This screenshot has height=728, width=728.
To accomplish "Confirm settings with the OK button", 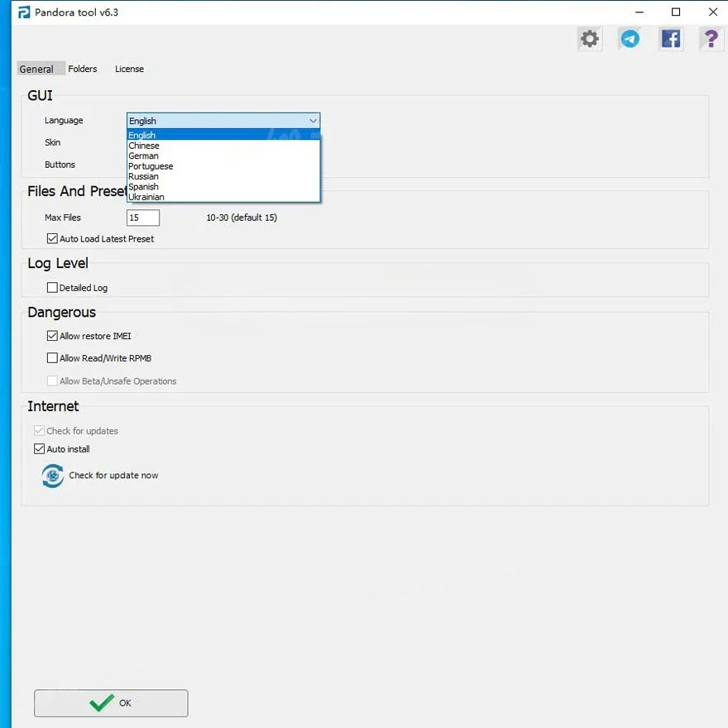I will (111, 703).
